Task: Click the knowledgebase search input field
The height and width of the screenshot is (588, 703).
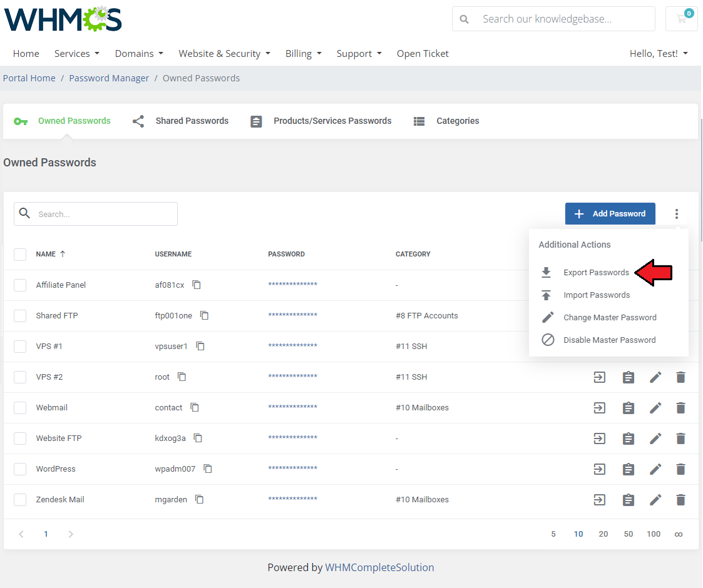Action: tap(553, 19)
